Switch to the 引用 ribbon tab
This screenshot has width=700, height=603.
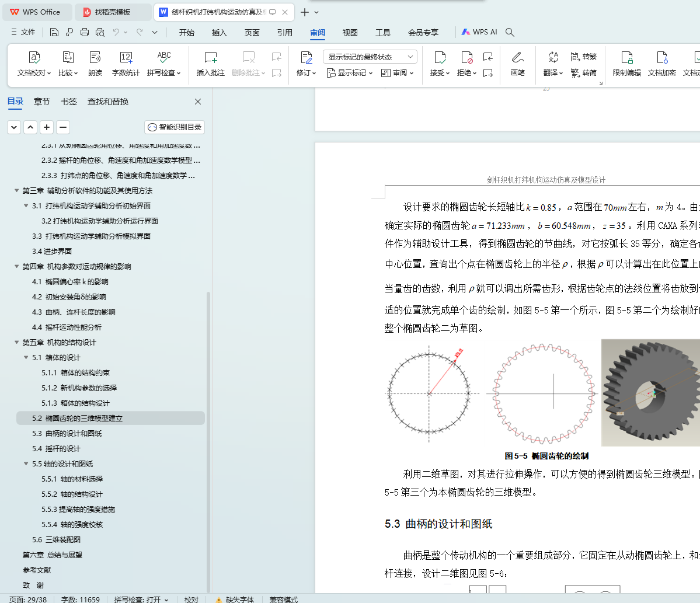click(285, 33)
